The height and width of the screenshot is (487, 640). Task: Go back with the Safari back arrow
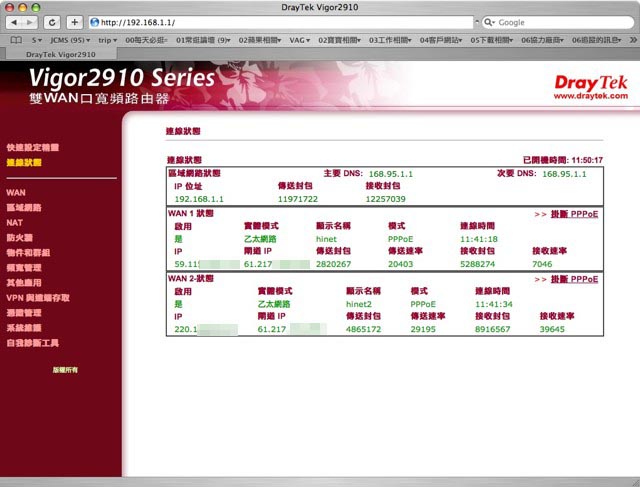pos(14,22)
